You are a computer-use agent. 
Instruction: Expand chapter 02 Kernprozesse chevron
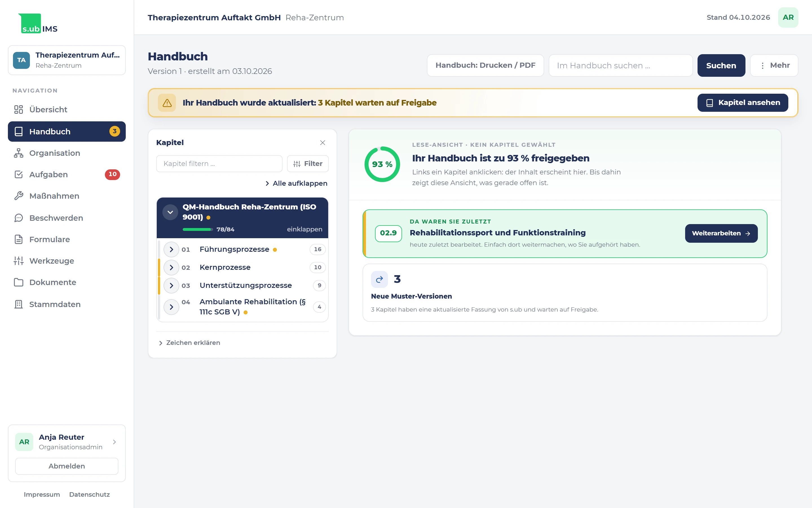(x=171, y=268)
